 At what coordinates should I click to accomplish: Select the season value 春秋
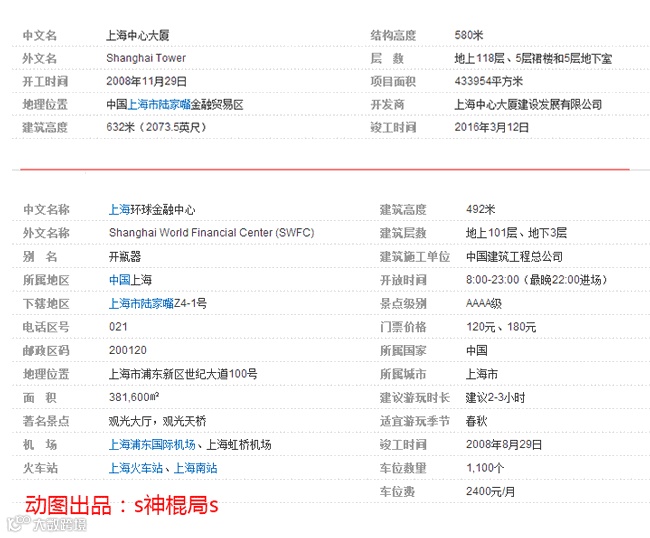[x=477, y=422]
